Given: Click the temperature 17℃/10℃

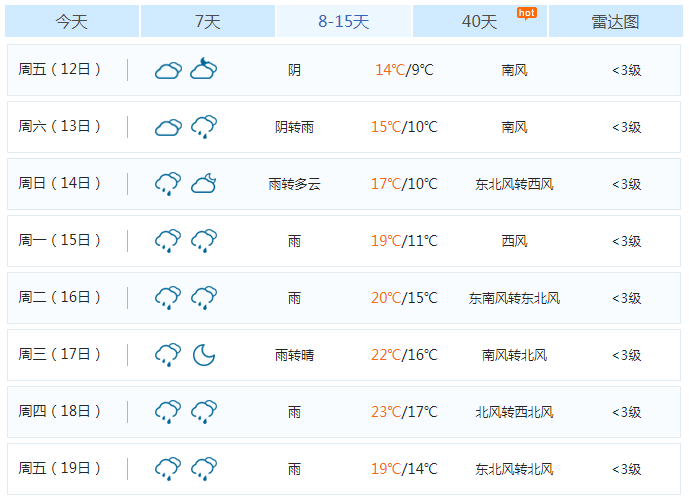Looking at the screenshot, I should tap(404, 184).
